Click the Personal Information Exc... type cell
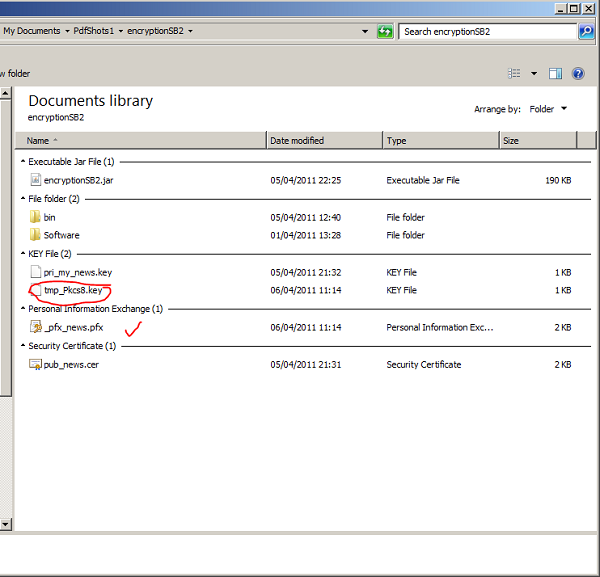The image size is (600, 577). [x=440, y=328]
